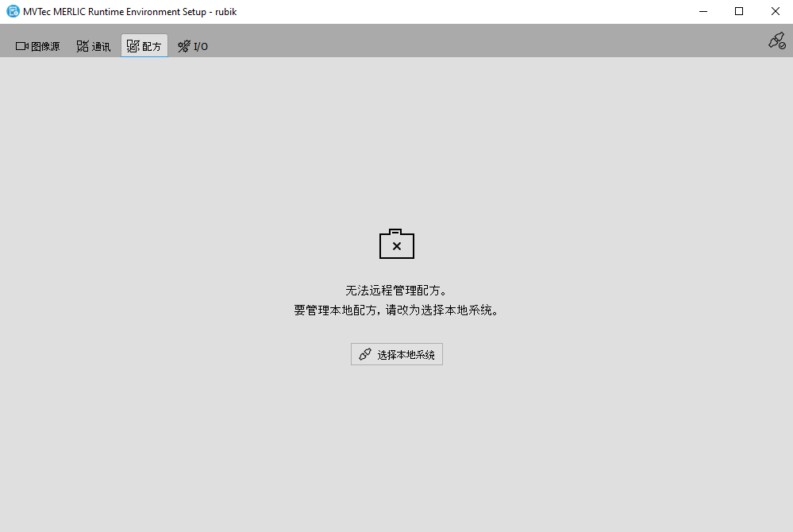Select the 配方 tab label
The width and height of the screenshot is (793, 532).
click(x=152, y=47)
